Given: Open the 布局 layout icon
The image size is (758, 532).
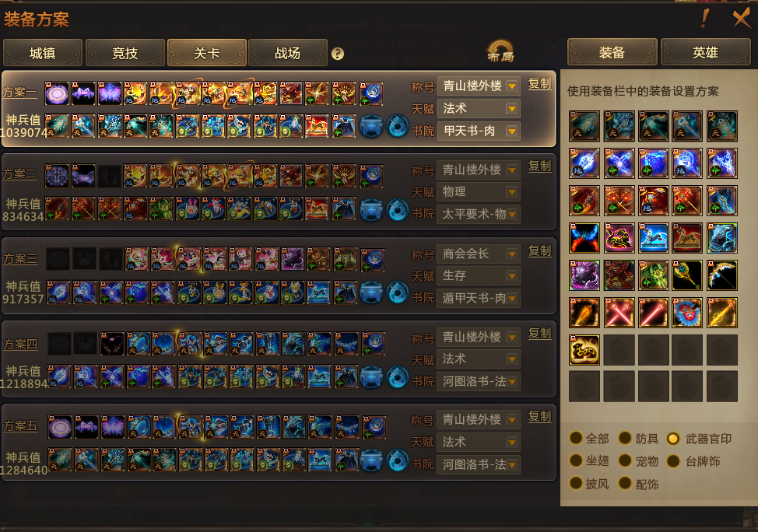Looking at the screenshot, I should click(500, 51).
